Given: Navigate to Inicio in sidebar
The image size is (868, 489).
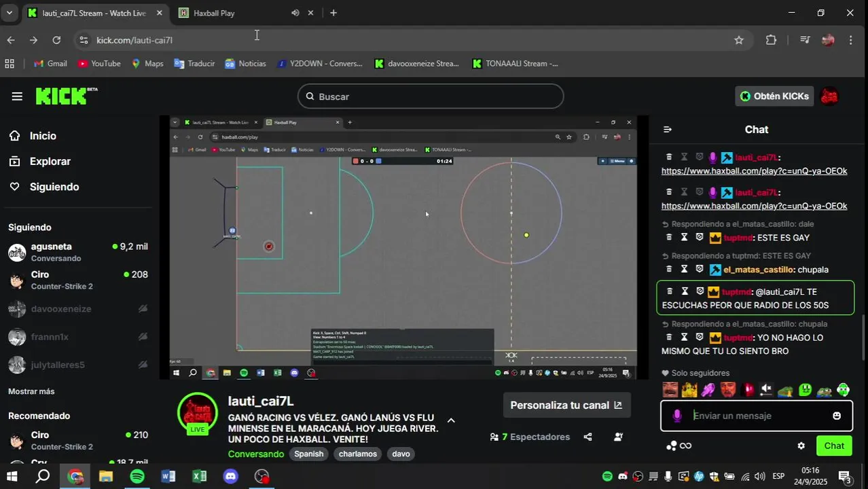Looking at the screenshot, I should coord(43,136).
